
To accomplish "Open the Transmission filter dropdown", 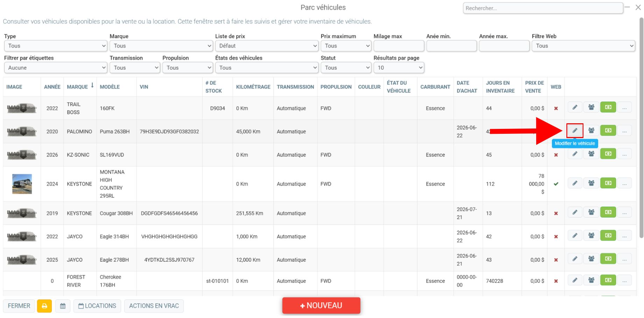I will (x=135, y=68).
